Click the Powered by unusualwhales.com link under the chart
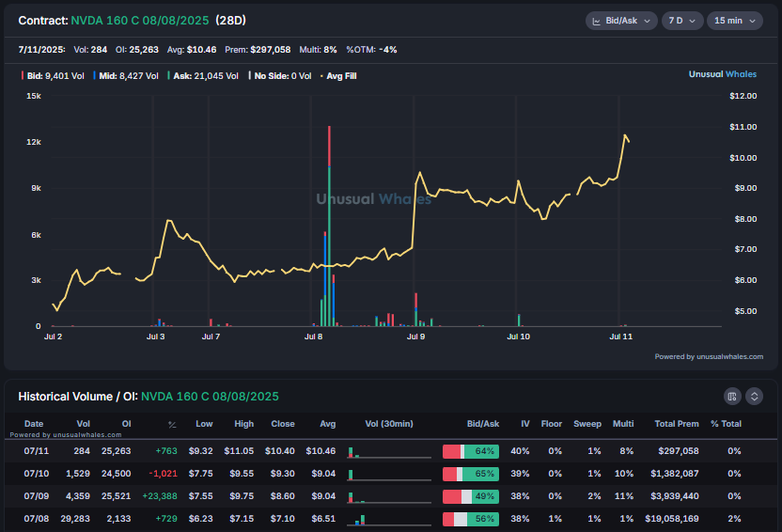This screenshot has height=532, width=782. (709, 356)
